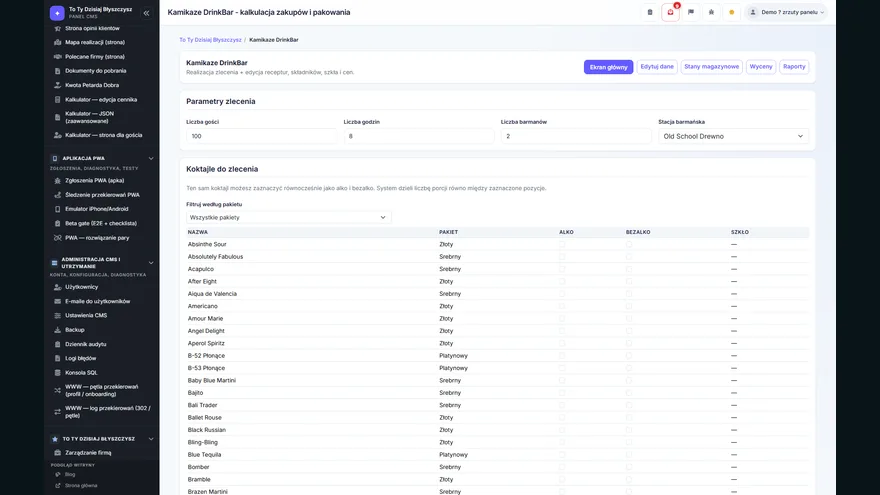Click Beta gate checklist icon
The width and height of the screenshot is (880, 495).
pos(57,223)
